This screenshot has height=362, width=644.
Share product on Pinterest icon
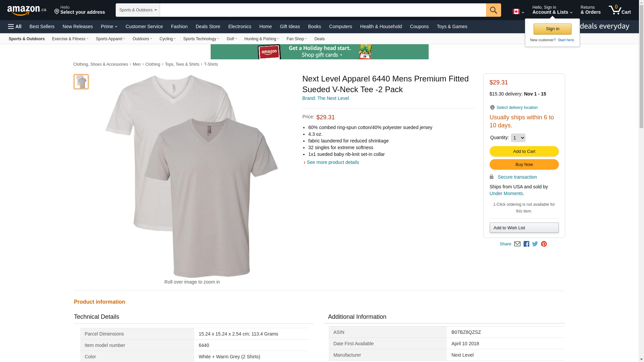pyautogui.click(x=544, y=244)
